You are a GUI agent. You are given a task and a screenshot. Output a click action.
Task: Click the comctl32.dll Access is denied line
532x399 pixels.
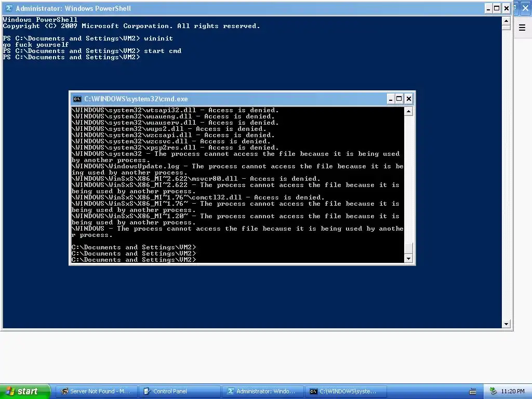198,197
